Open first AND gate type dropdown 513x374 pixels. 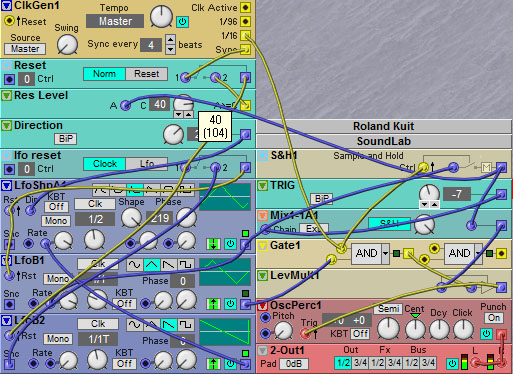[x=385, y=254]
